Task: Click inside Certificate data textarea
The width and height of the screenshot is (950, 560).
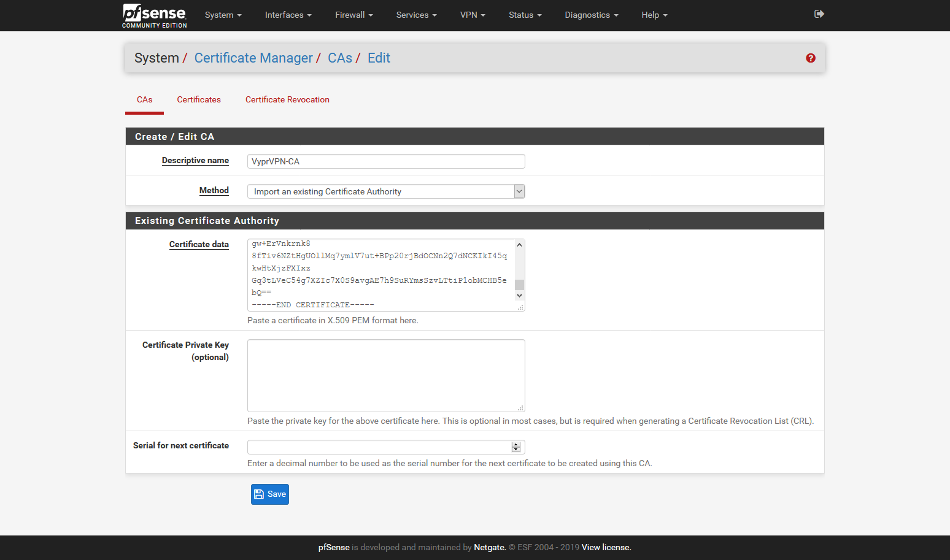Action: pos(380,275)
